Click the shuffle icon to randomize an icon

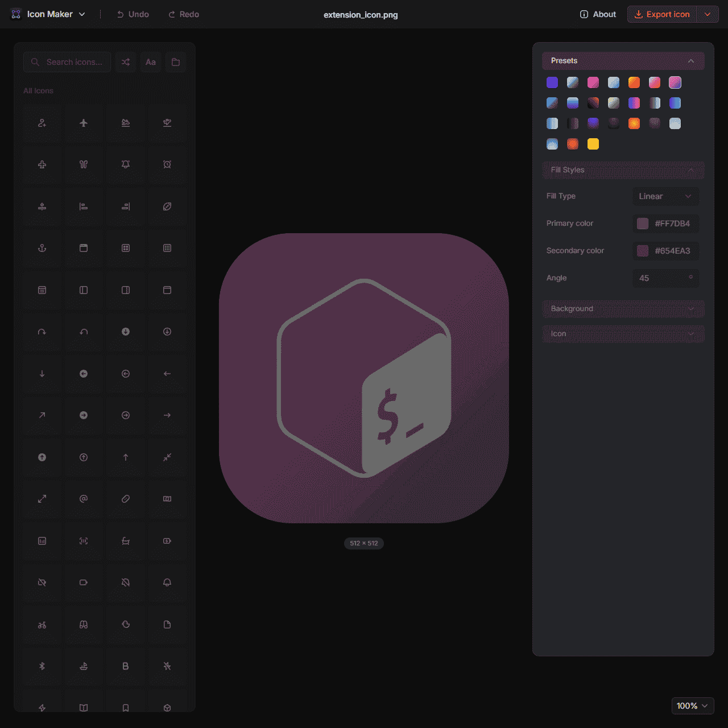(126, 62)
